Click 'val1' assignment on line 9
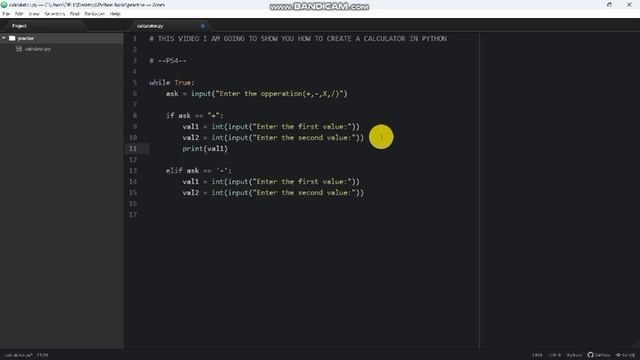This screenshot has width=640, height=360. coord(271,127)
